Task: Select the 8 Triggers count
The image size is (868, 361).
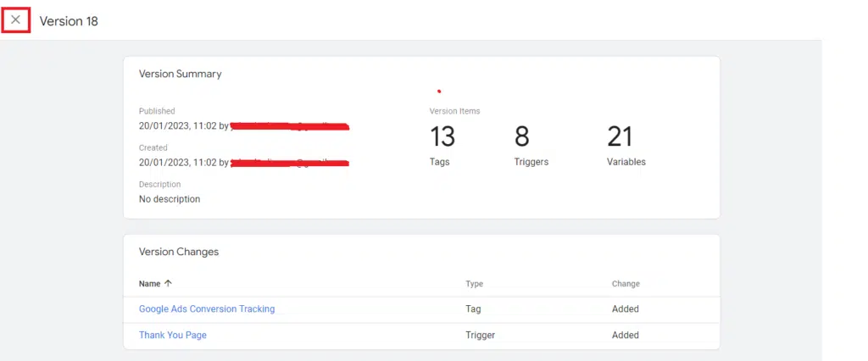Action: pyautogui.click(x=522, y=136)
